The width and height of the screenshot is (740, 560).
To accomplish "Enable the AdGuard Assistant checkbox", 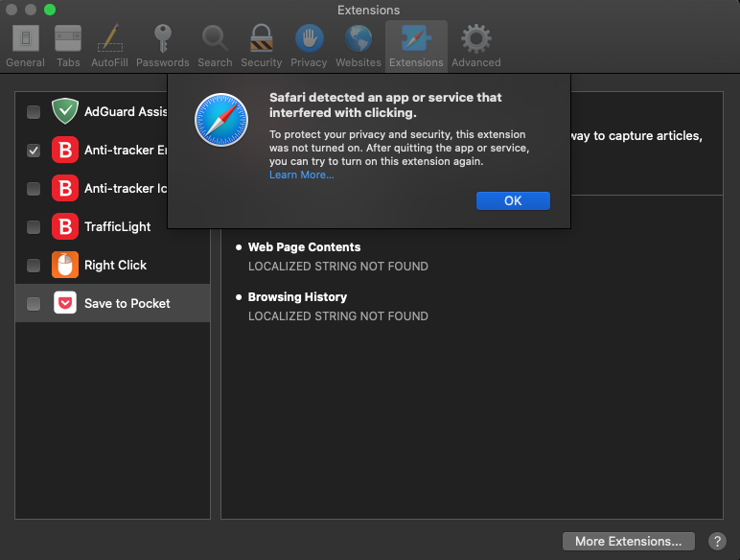I will pyautogui.click(x=34, y=112).
